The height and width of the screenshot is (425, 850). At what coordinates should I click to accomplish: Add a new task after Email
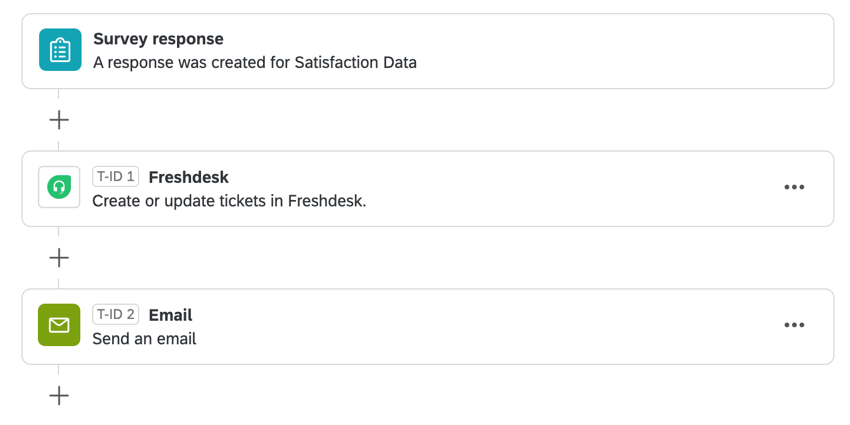59,395
